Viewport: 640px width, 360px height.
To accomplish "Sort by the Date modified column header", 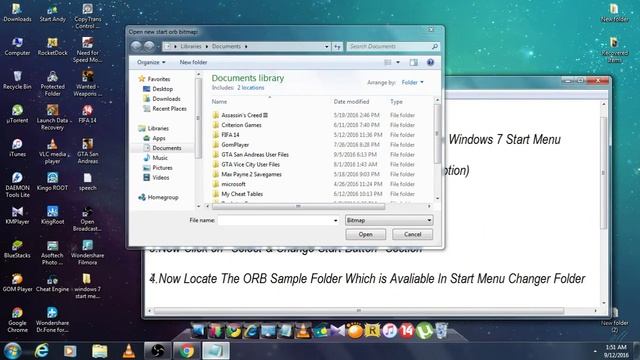I will click(x=351, y=102).
